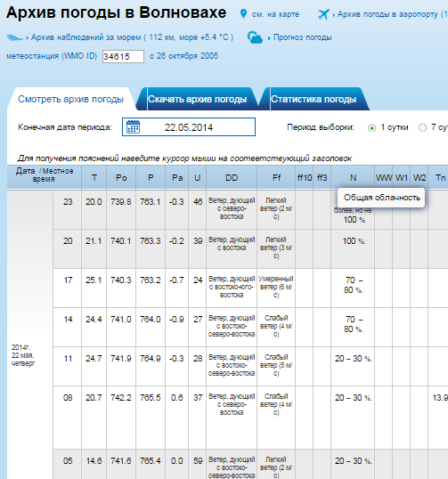Click the map pin icon
The image size is (448, 479).
(x=243, y=14)
